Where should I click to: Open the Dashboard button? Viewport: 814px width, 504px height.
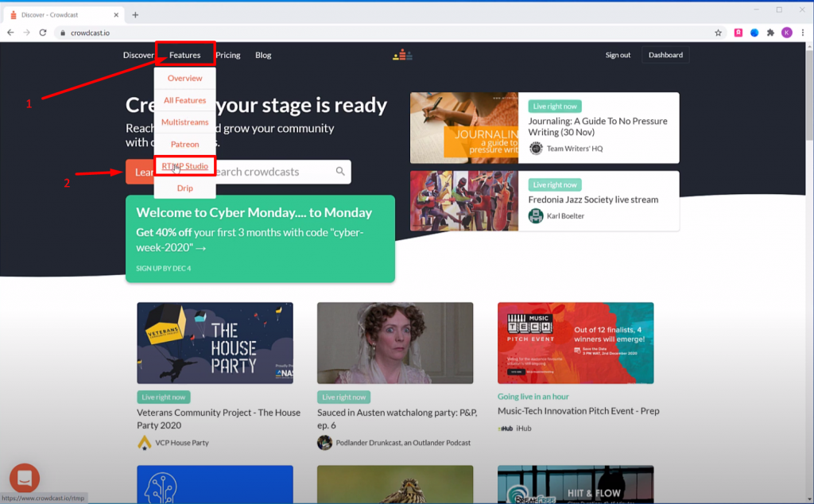click(665, 55)
